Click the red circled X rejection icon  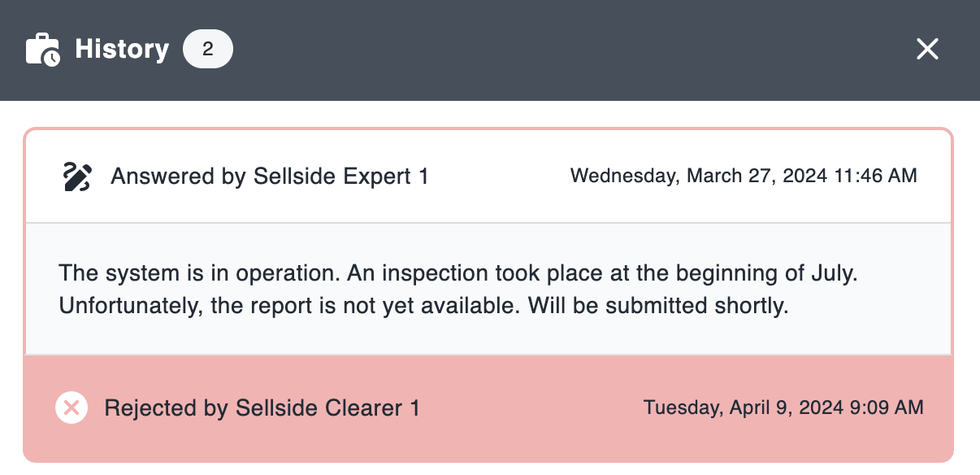click(72, 407)
